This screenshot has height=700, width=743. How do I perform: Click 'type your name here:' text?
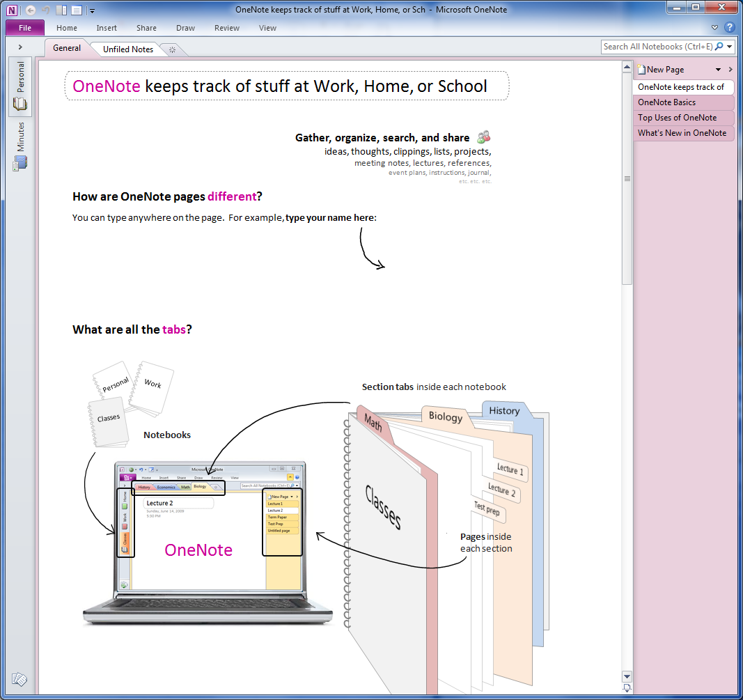pos(331,217)
